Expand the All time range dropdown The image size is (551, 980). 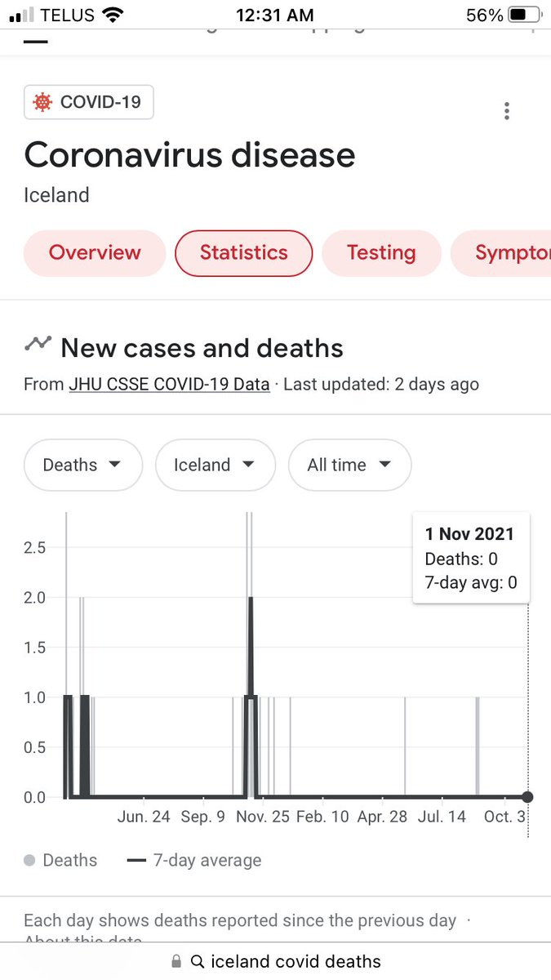click(350, 465)
